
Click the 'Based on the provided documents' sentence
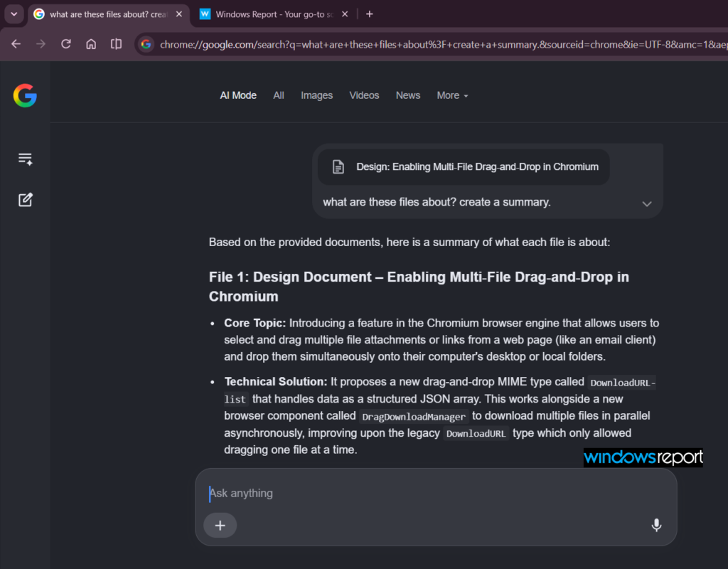(x=409, y=243)
